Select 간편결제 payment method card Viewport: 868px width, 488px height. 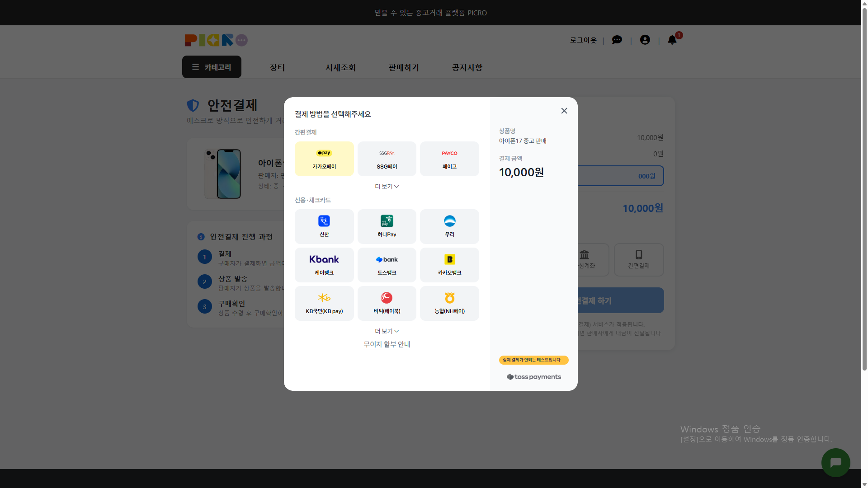[639, 260]
